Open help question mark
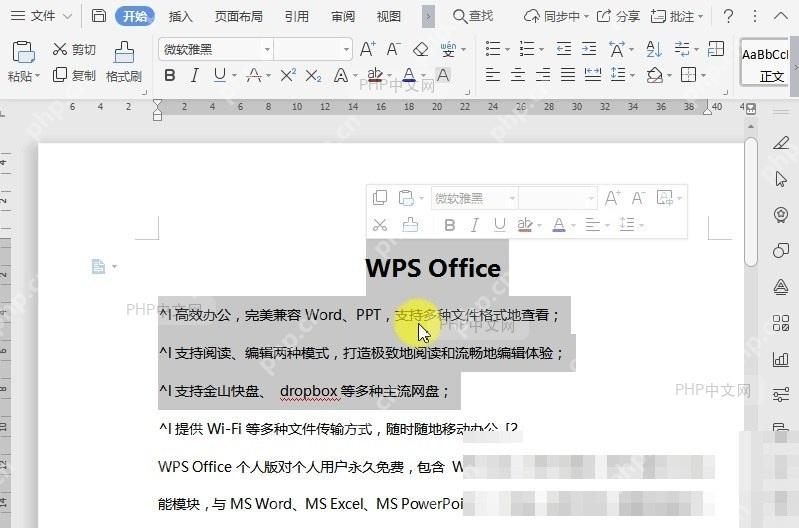799x528 pixels. tap(729, 16)
